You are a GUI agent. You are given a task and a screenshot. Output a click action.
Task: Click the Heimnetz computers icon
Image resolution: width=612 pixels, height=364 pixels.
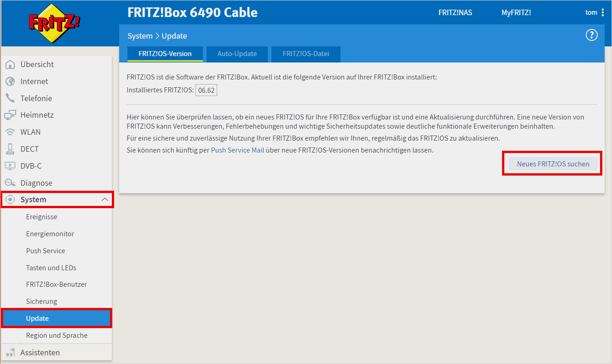(x=10, y=115)
